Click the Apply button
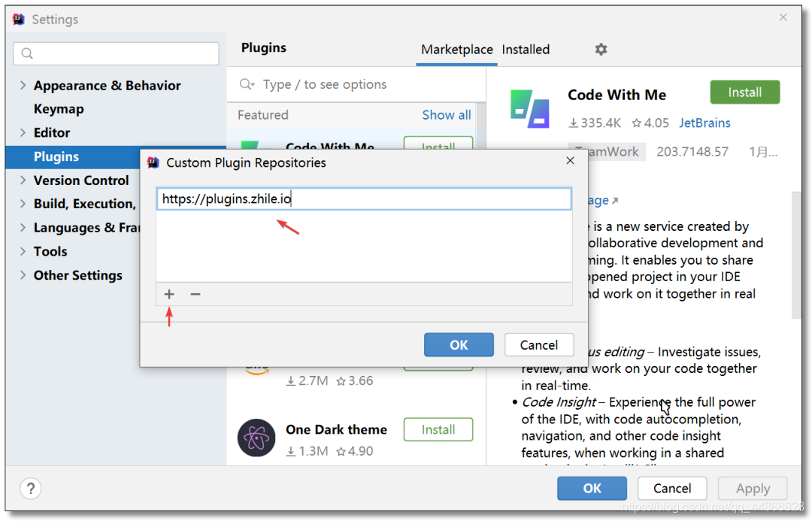Image resolution: width=812 pixels, height=521 pixels. (753, 489)
